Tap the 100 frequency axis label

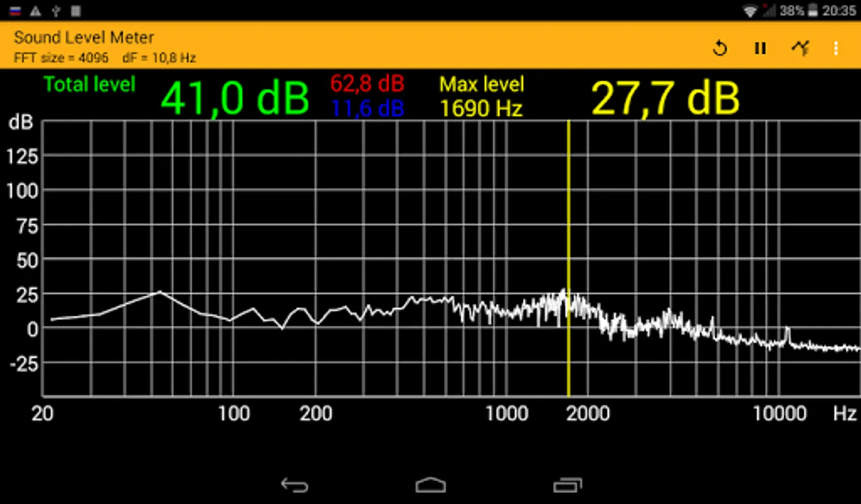coord(233,414)
